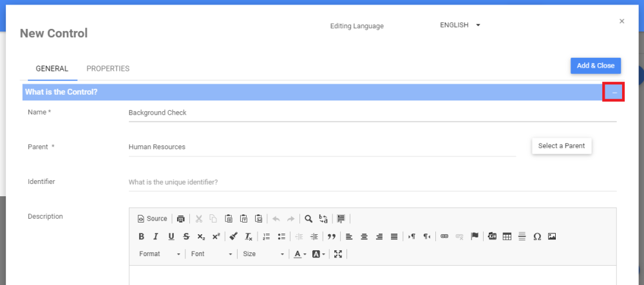Open Find with the magnifier icon
644x285 pixels.
point(308,219)
